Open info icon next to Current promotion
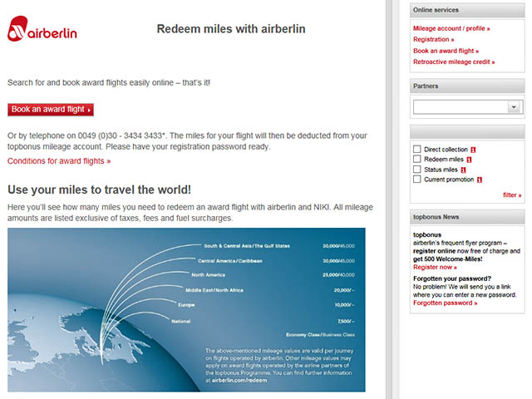Image resolution: width=532 pixels, height=399 pixels. pyautogui.click(x=480, y=180)
